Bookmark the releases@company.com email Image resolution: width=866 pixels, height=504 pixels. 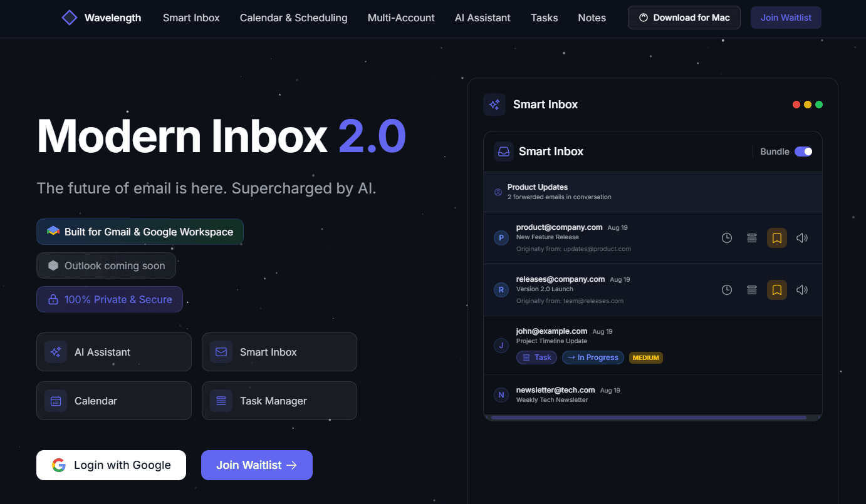point(777,290)
